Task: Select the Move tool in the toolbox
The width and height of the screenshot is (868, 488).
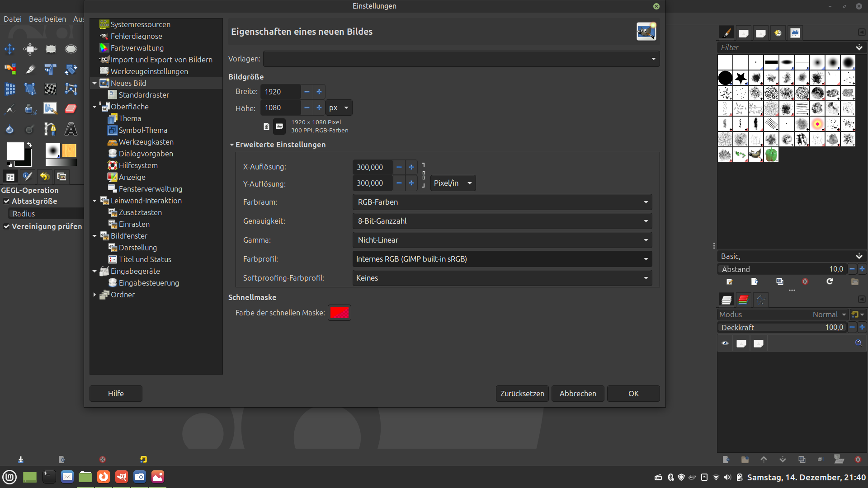Action: click(9, 49)
